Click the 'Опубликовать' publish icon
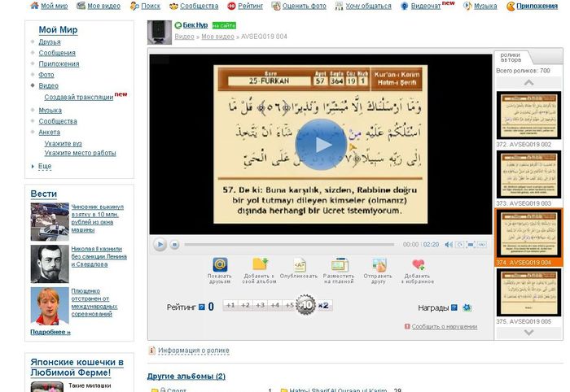 click(x=299, y=264)
